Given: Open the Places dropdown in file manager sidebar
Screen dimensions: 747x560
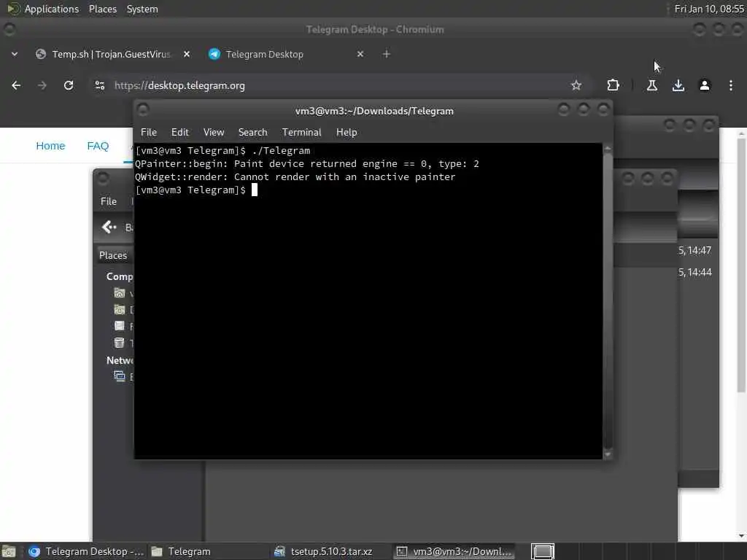Looking at the screenshot, I should [113, 255].
